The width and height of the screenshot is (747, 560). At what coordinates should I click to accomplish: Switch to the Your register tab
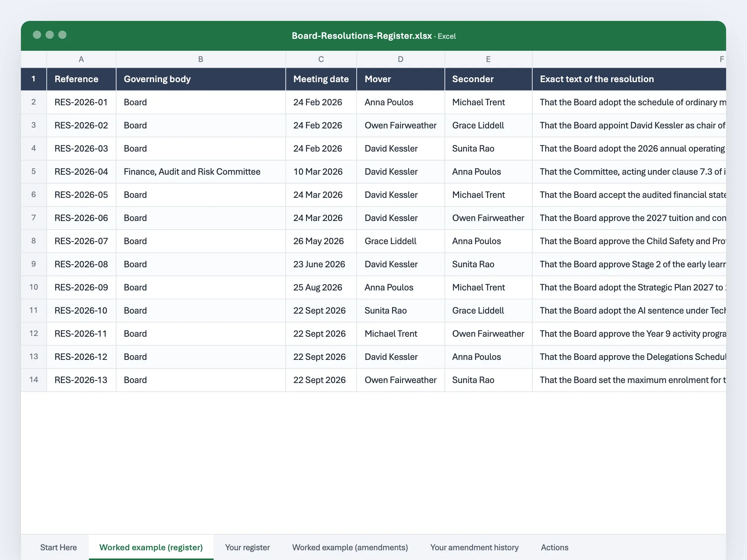(x=247, y=547)
